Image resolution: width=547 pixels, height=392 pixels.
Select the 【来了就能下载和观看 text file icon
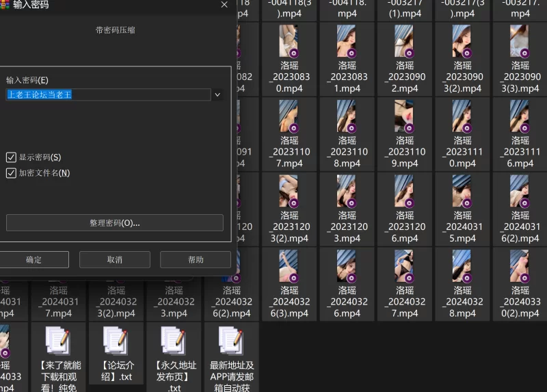[57, 341]
